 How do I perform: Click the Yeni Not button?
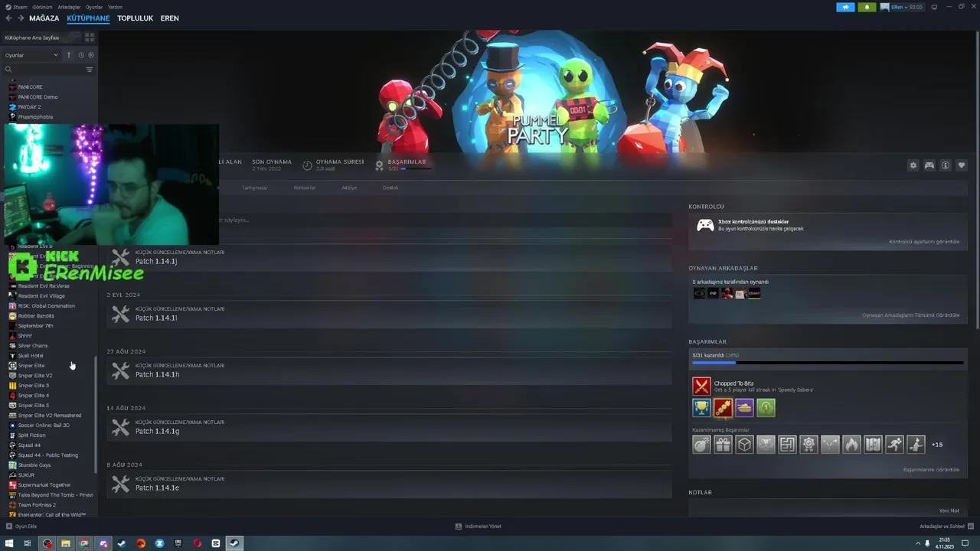949,510
